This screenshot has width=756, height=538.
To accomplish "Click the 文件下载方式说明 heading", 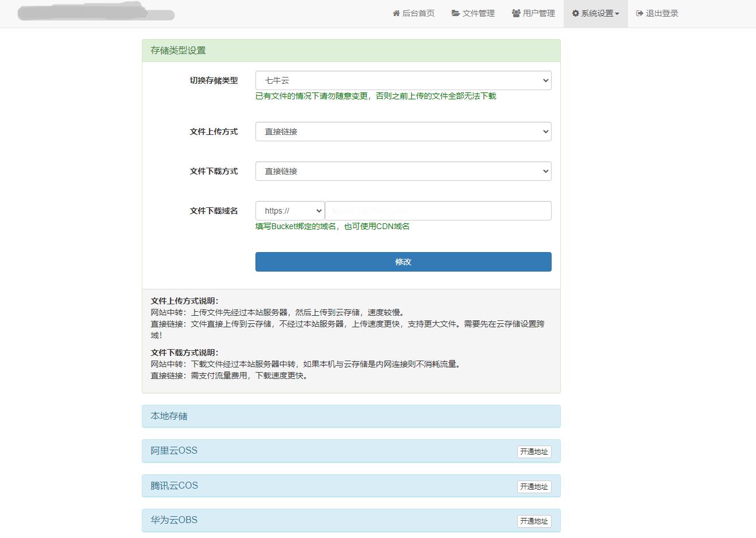I will [x=184, y=353].
